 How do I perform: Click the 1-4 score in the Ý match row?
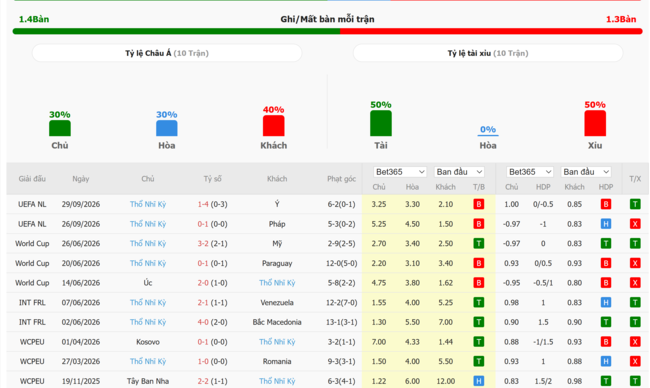click(x=203, y=204)
